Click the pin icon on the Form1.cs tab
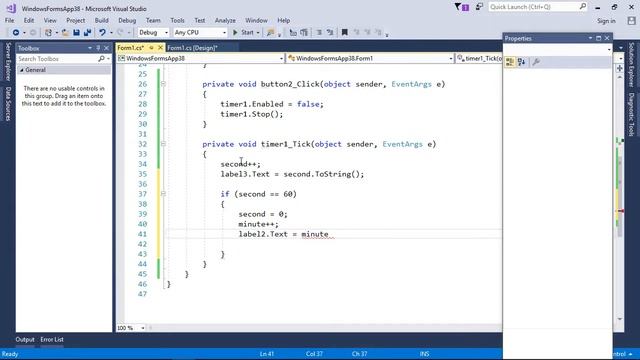 [x=151, y=48]
